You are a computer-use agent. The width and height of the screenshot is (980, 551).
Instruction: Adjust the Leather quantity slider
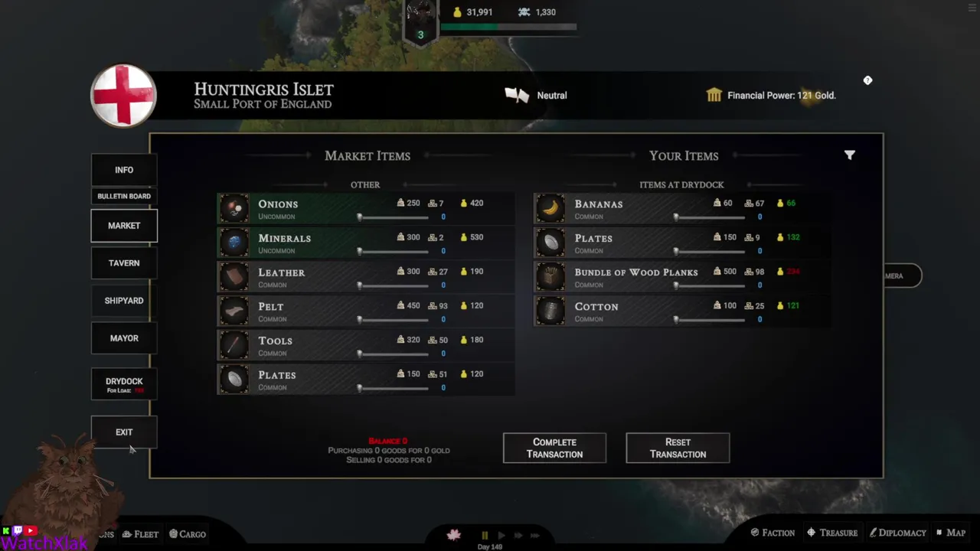pos(394,285)
